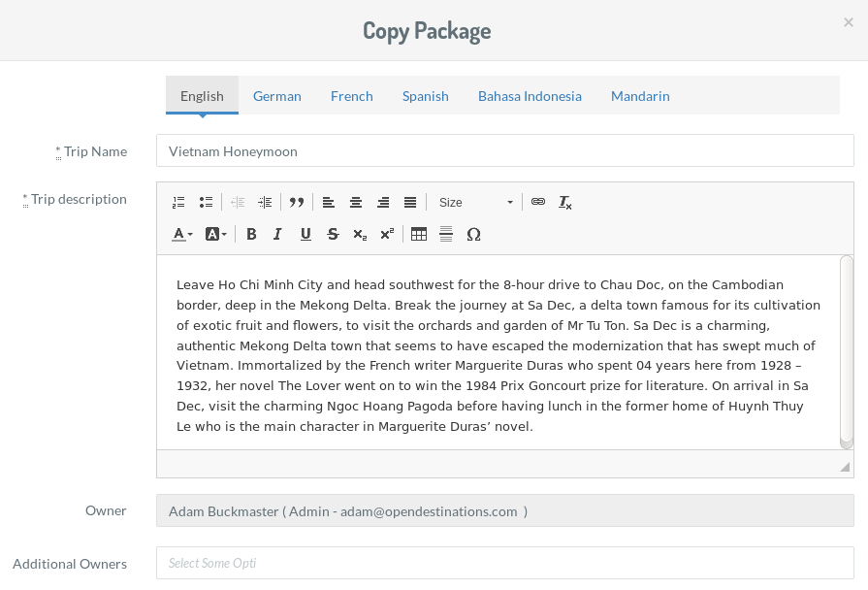
Task: Remove formatting with the Tx icon
Action: tap(565, 202)
